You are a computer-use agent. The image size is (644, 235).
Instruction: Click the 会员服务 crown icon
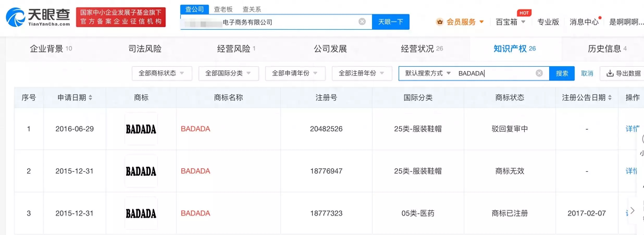coord(440,22)
